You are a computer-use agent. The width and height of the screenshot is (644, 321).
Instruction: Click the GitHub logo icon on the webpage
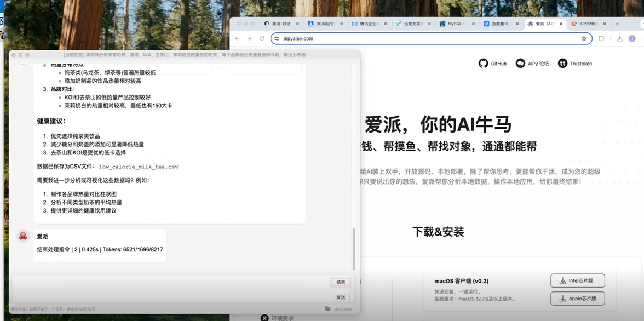tap(484, 64)
